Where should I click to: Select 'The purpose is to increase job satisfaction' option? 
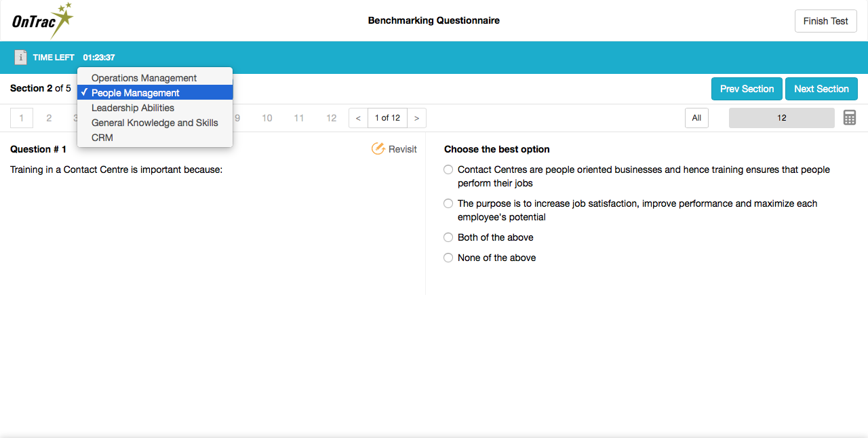[x=448, y=203]
